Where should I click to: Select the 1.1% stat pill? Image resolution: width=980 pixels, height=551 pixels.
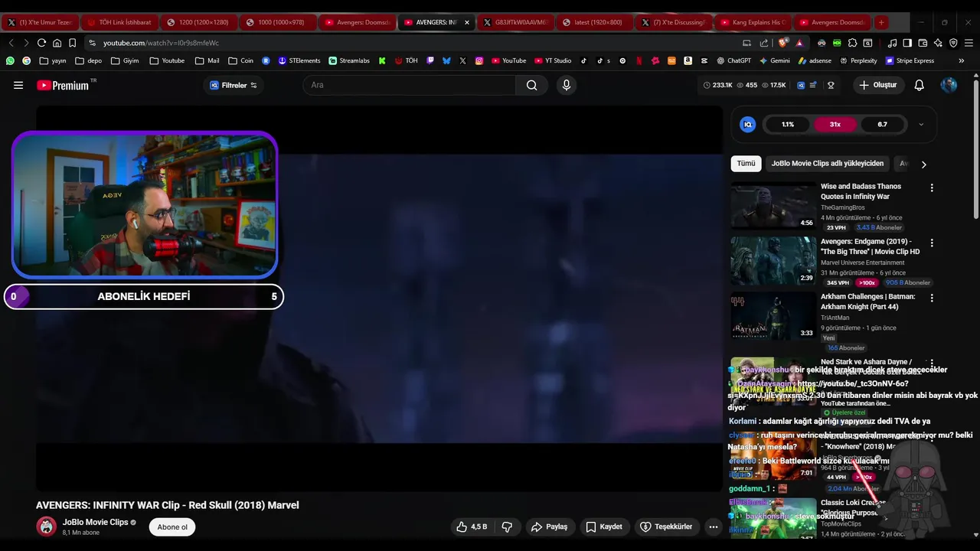(x=788, y=124)
